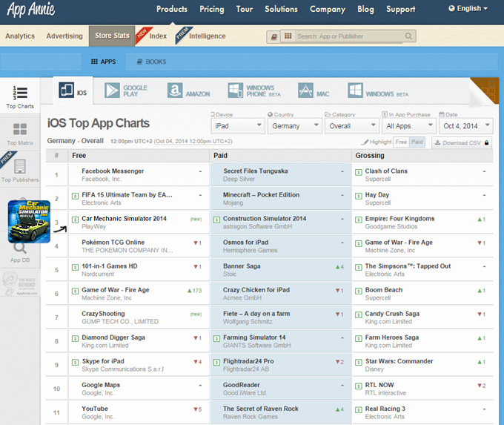Screen dimensions: 504x425
Task: Click in-app purchase icon beside Clash of Clans
Action: 359,172
